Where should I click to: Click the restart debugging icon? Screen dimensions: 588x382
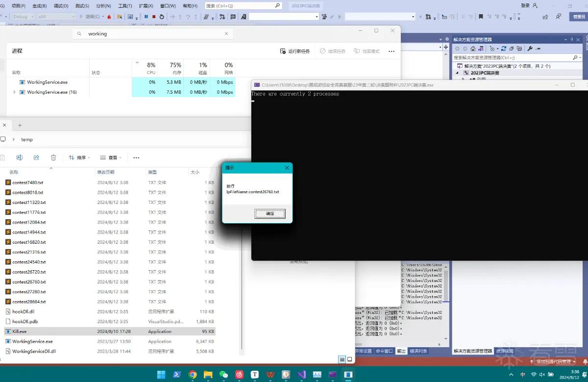(162, 17)
